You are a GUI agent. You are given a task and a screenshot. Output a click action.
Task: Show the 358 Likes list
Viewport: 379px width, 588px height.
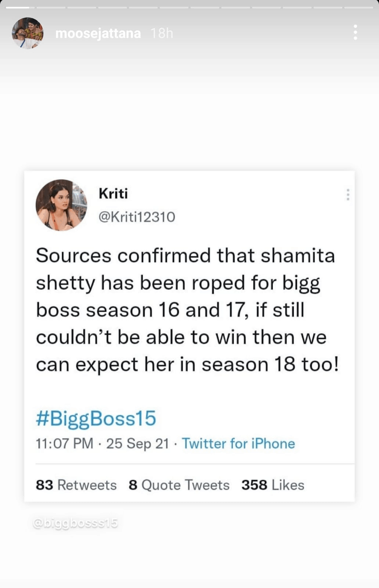pyautogui.click(x=272, y=485)
